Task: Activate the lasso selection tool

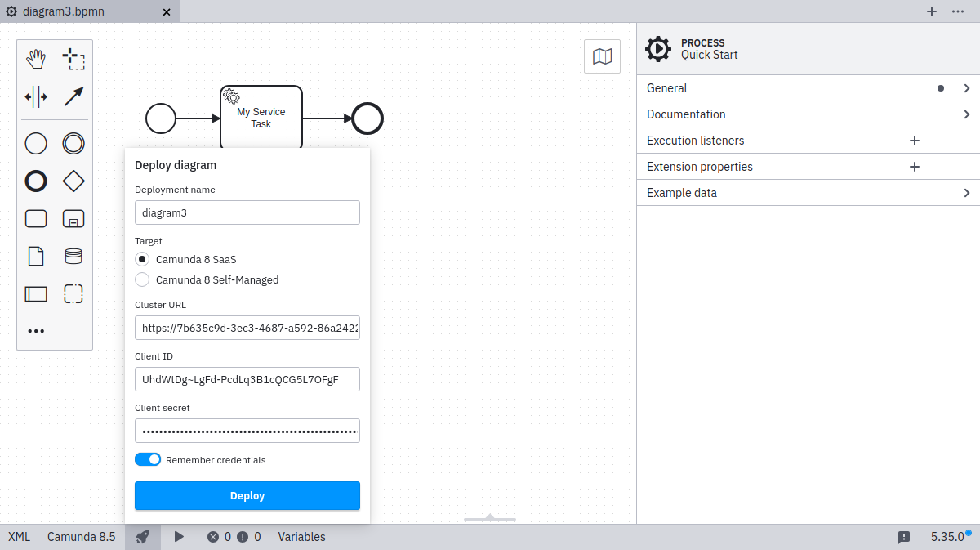Action: [73, 58]
